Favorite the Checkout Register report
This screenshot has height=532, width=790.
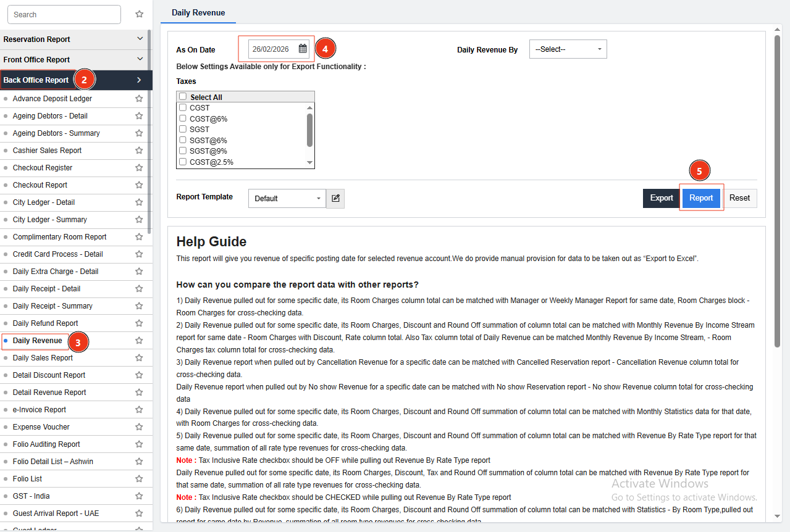(139, 168)
